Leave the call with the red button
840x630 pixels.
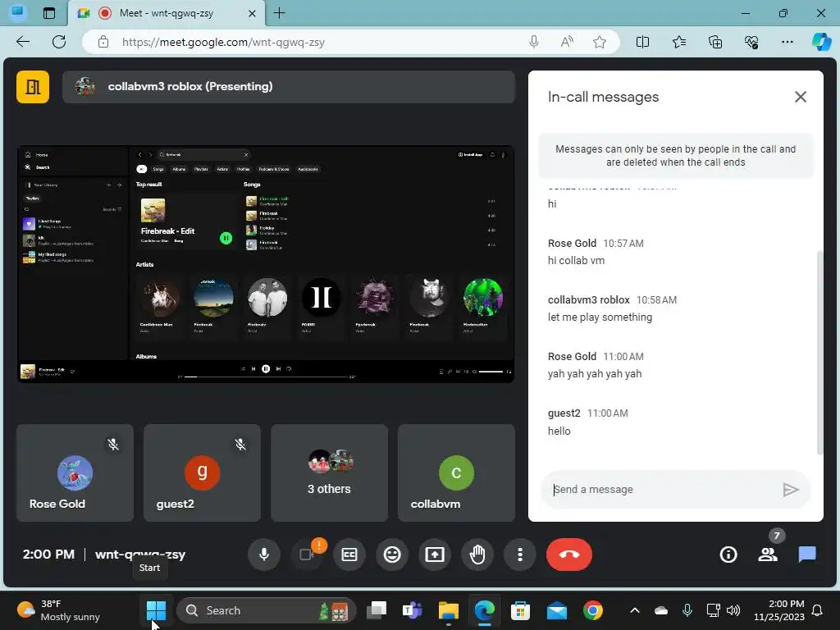click(569, 555)
